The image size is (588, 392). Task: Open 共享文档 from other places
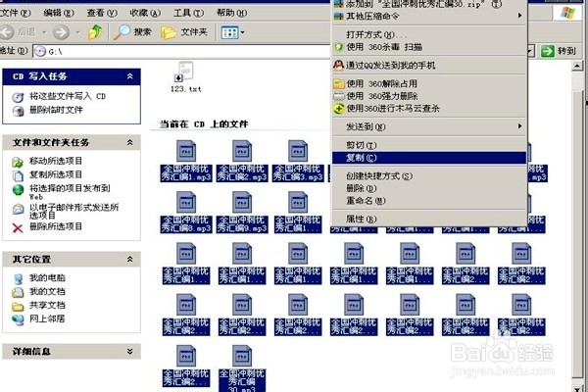click(x=47, y=306)
